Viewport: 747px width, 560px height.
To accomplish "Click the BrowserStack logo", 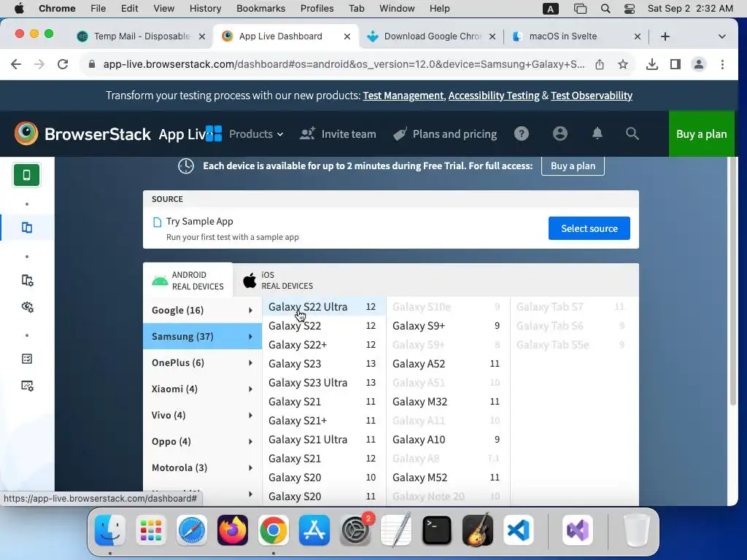I will (x=82, y=134).
